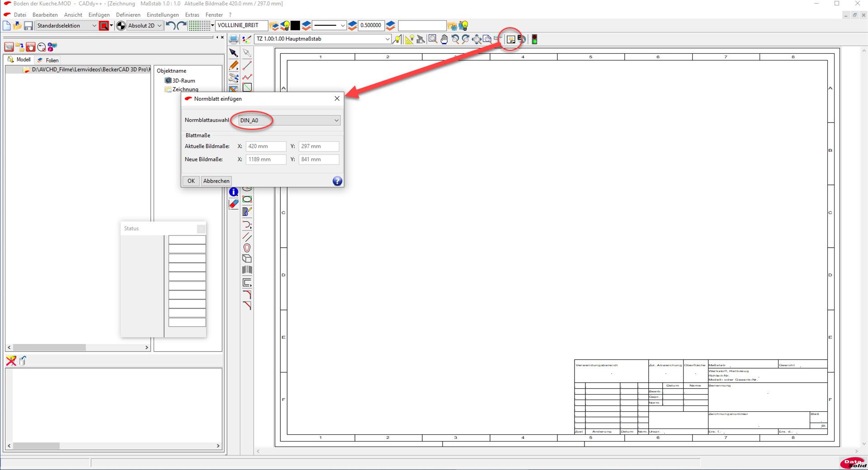Select the black arrow selection tool
The image size is (868, 470).
[x=234, y=53]
